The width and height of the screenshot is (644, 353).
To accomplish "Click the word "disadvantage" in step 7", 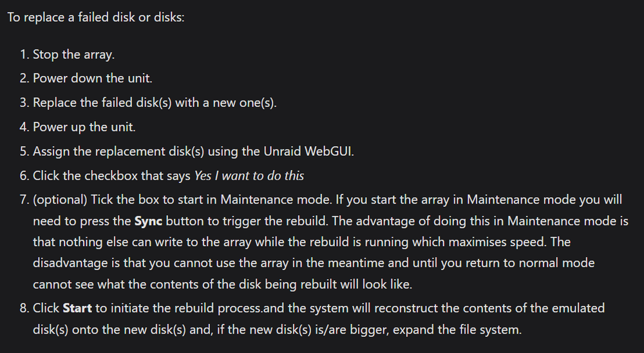I will [x=70, y=263].
